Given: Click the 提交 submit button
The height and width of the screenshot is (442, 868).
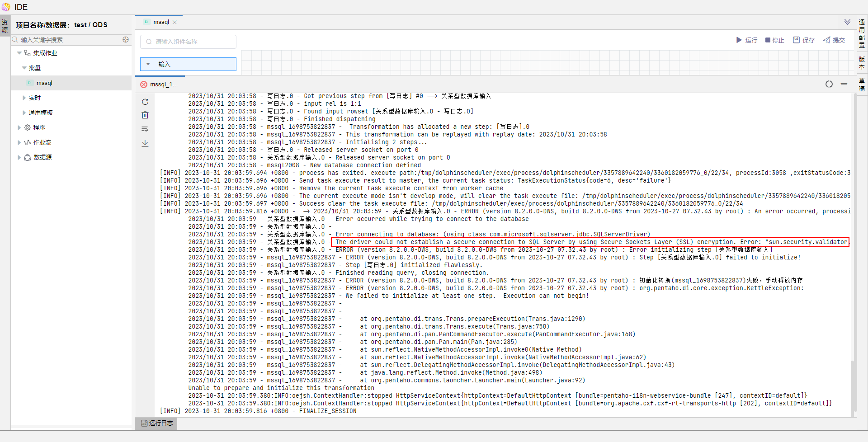Looking at the screenshot, I should pyautogui.click(x=834, y=40).
